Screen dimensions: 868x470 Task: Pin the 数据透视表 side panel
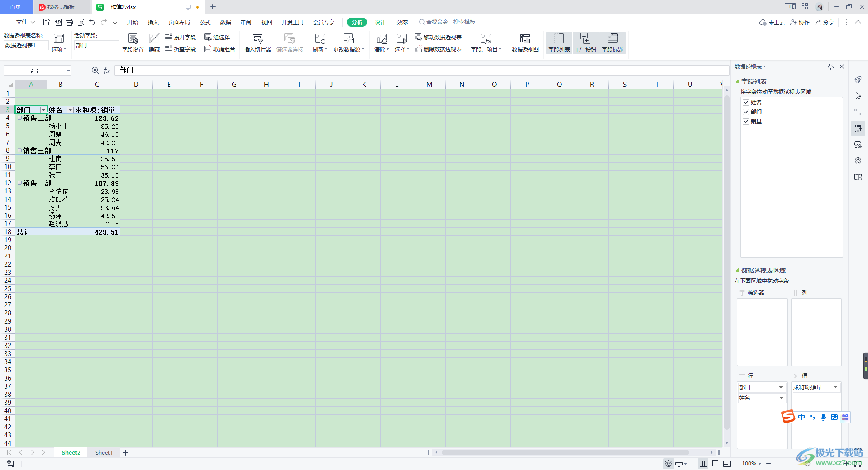830,66
